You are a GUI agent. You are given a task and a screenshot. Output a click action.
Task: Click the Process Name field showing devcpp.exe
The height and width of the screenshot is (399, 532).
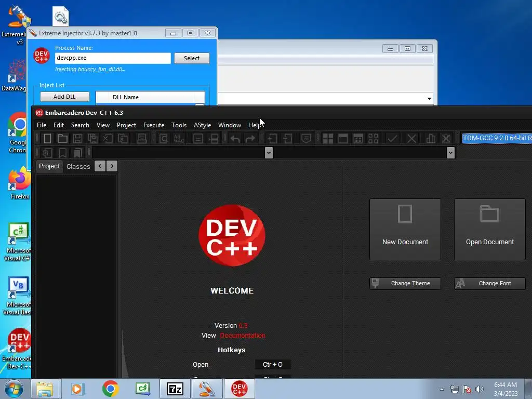click(113, 58)
